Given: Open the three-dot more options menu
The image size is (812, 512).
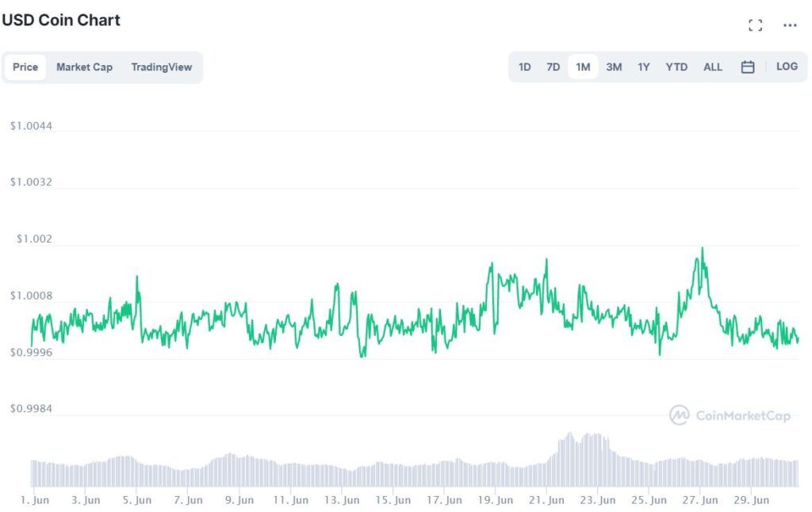Looking at the screenshot, I should tap(790, 25).
